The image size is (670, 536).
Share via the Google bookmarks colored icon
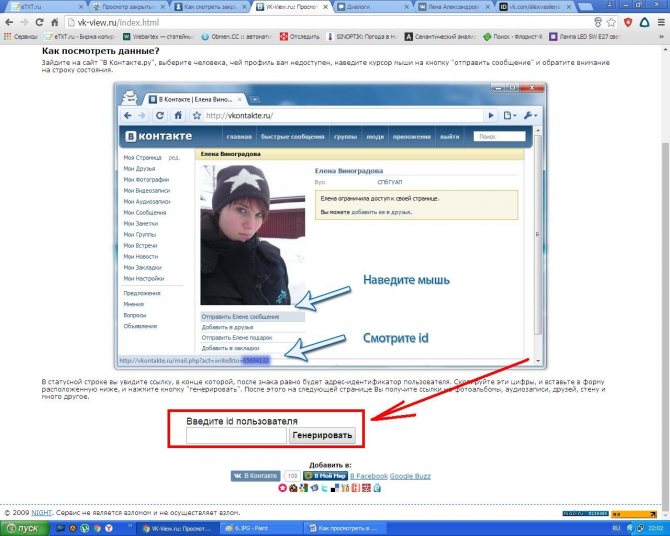click(303, 488)
